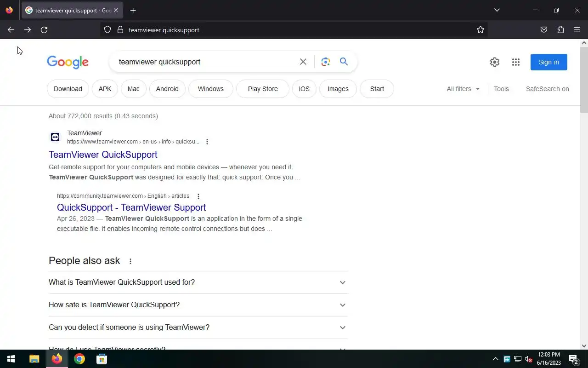Open the tracking protection shield icon

click(107, 30)
